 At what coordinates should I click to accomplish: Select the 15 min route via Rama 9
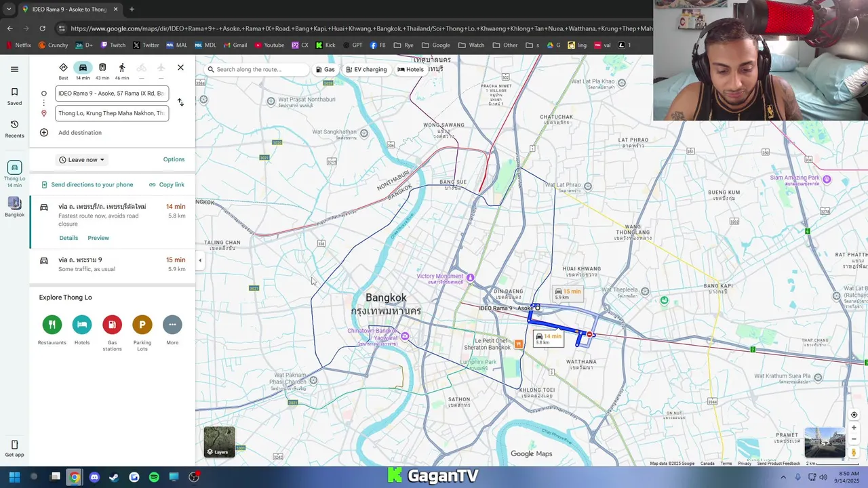tap(113, 264)
